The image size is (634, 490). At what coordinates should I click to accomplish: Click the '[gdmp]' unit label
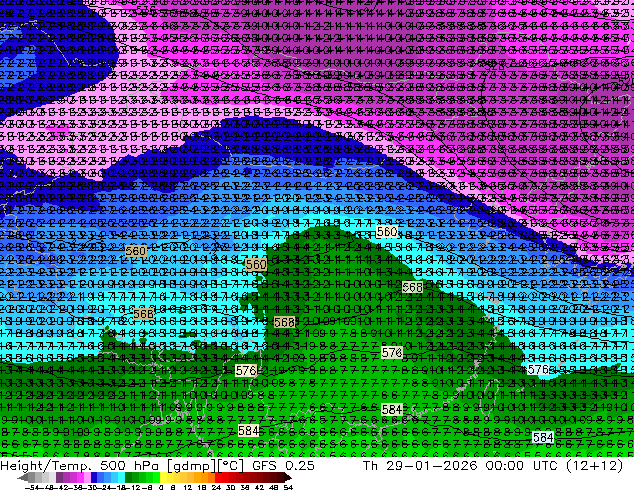pyautogui.click(x=190, y=466)
